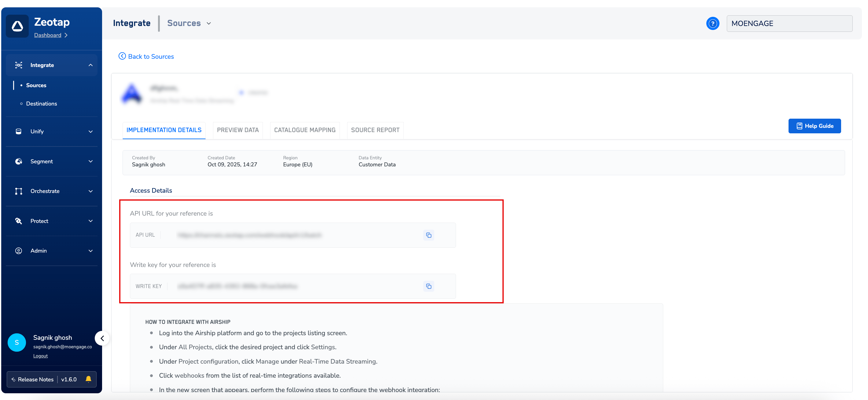868x400 pixels.
Task: Copy the Write Key
Action: click(428, 286)
